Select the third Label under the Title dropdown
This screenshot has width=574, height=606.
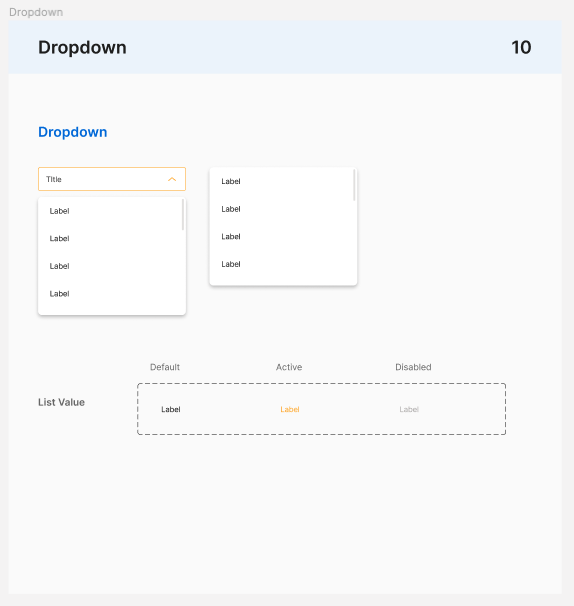click(59, 266)
